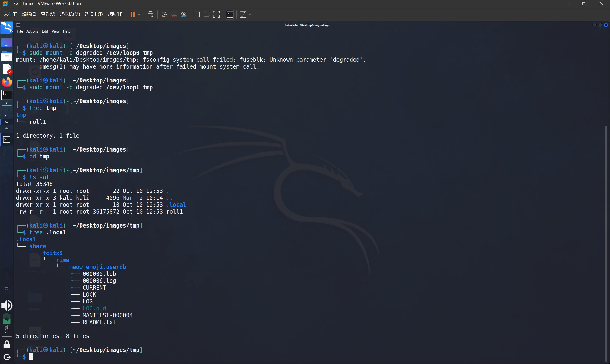Open the power options dropdown arrow
Screen dimensions: 610x364
tap(139, 15)
